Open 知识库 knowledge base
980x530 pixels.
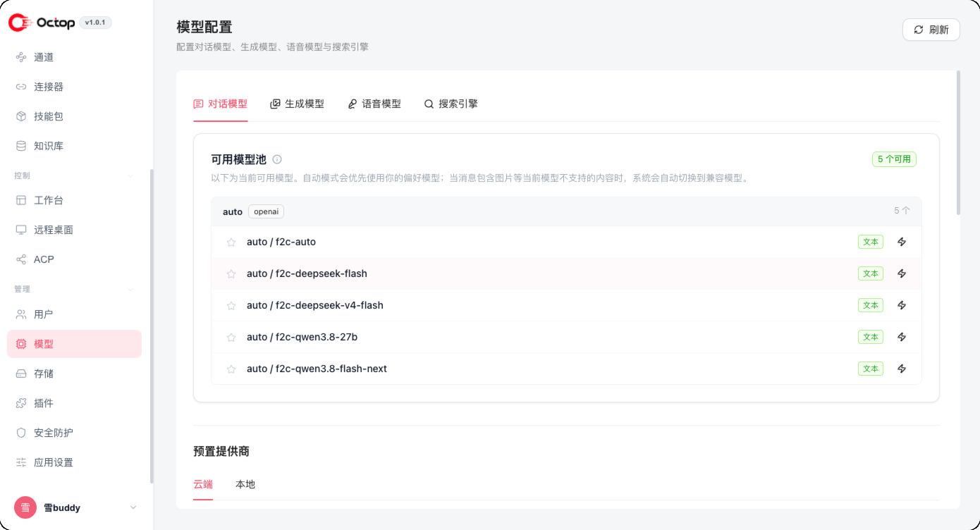point(74,146)
